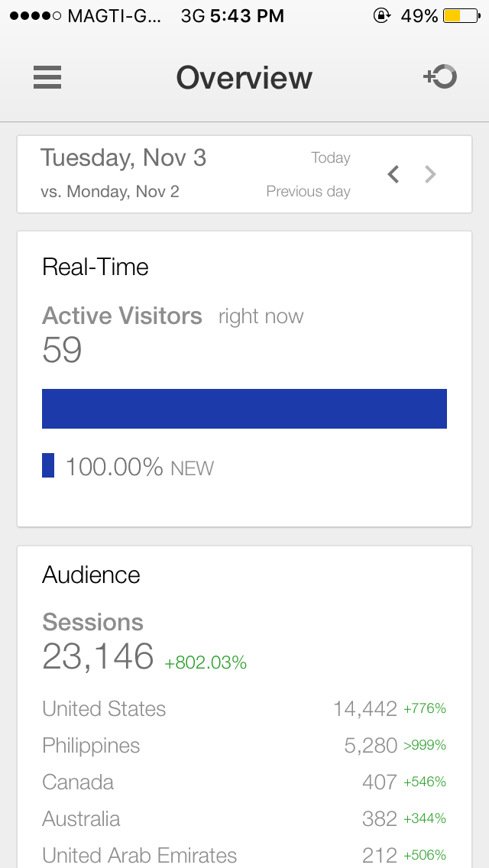Tap the Overview title
This screenshot has height=868, width=489.
pyautogui.click(x=244, y=78)
